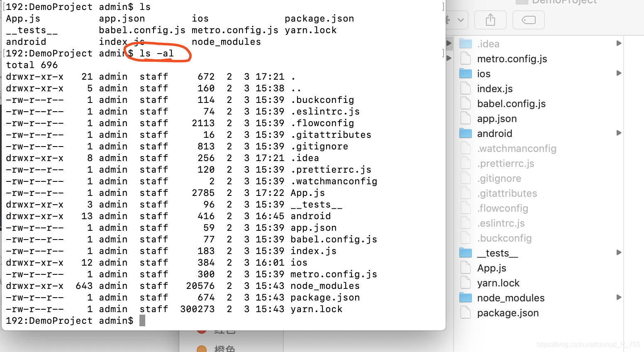Select the .idea folder icon in Finder

466,44
